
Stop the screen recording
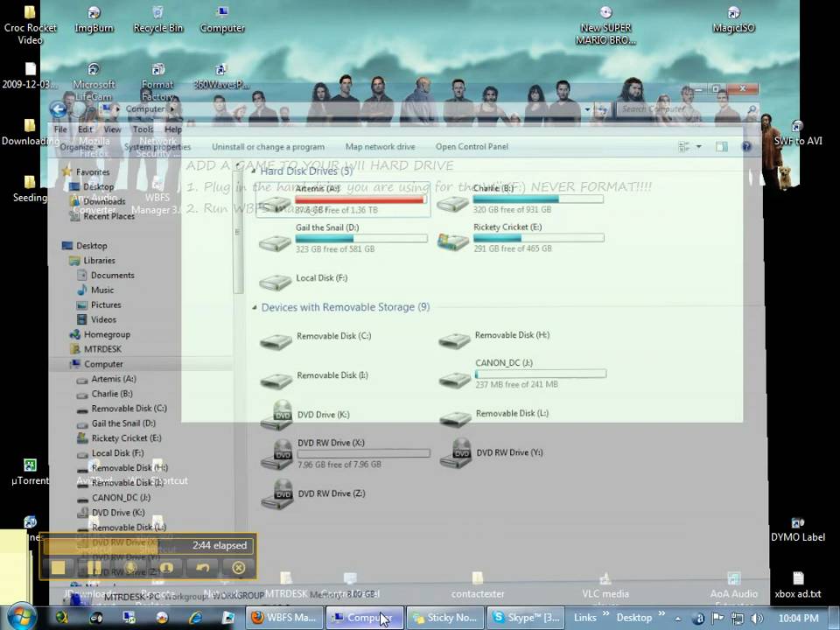coord(59,567)
